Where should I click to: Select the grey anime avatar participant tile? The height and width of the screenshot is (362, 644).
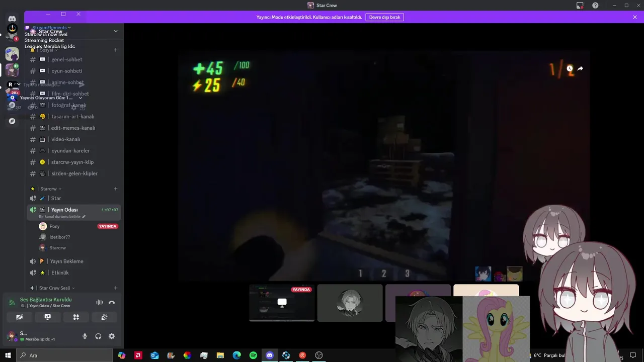pyautogui.click(x=350, y=303)
